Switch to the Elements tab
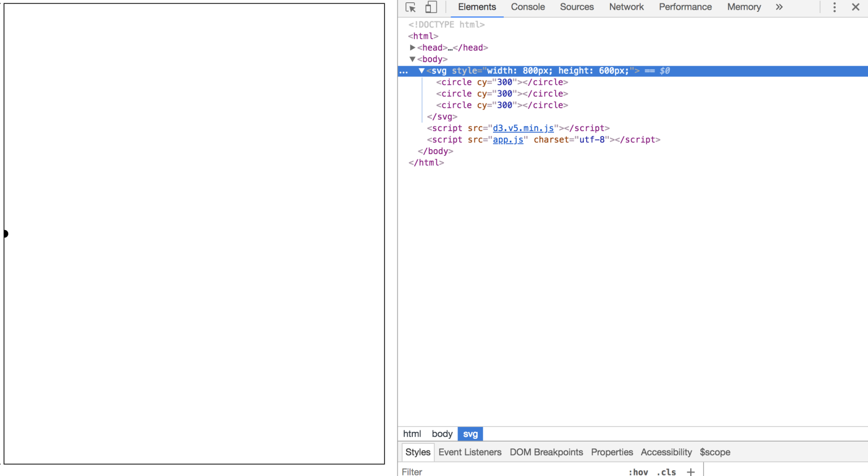This screenshot has width=868, height=476. click(x=477, y=7)
